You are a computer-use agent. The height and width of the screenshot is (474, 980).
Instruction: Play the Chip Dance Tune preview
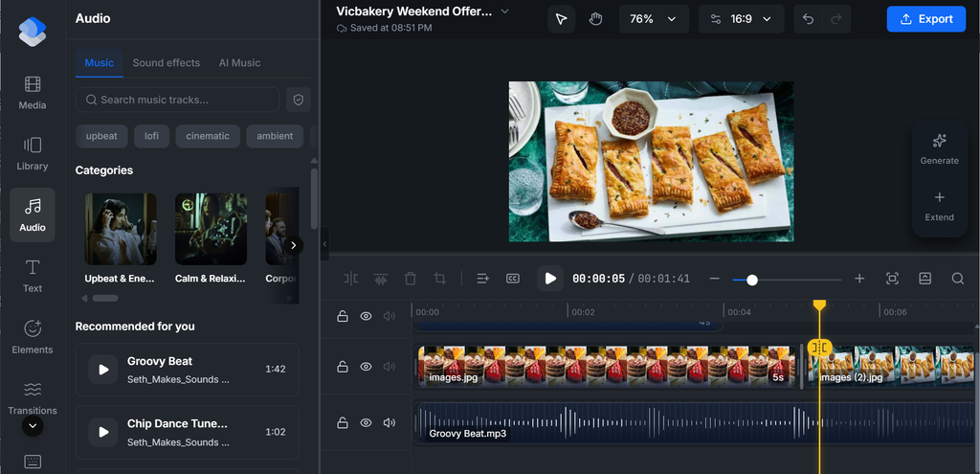pyautogui.click(x=103, y=432)
